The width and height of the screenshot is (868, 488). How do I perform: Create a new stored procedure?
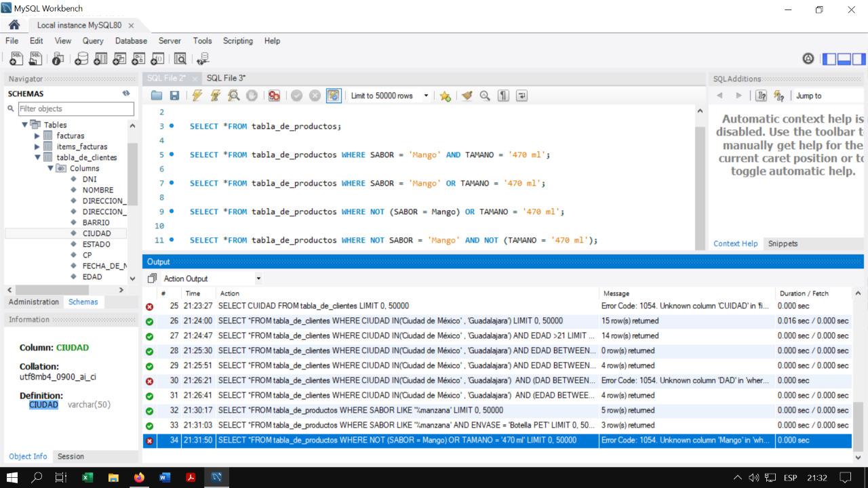(138, 59)
